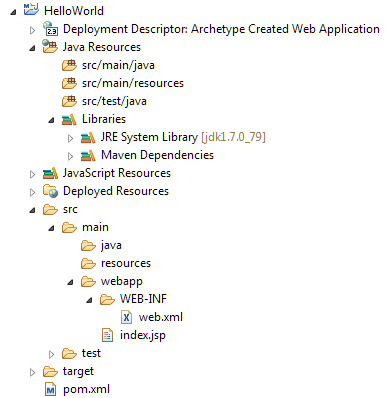Viewport: 386px width, 398px height.
Task: Select the 'JavaScript Resources' label
Action: point(117,173)
